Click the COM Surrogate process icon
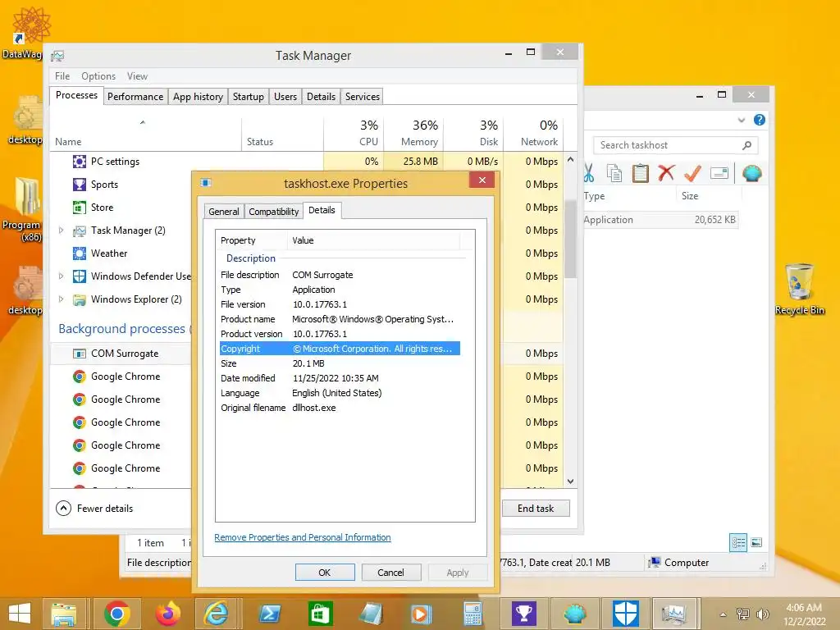The width and height of the screenshot is (840, 630). (x=80, y=354)
